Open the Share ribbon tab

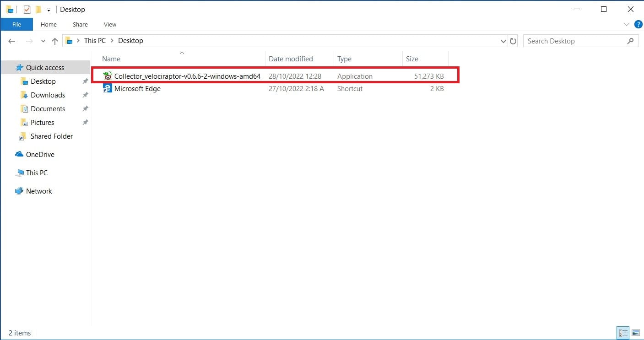pyautogui.click(x=80, y=24)
